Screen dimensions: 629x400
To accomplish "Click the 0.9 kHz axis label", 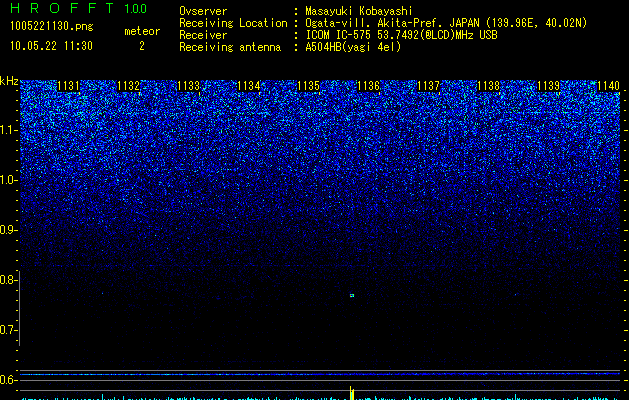I will pyautogui.click(x=8, y=230).
